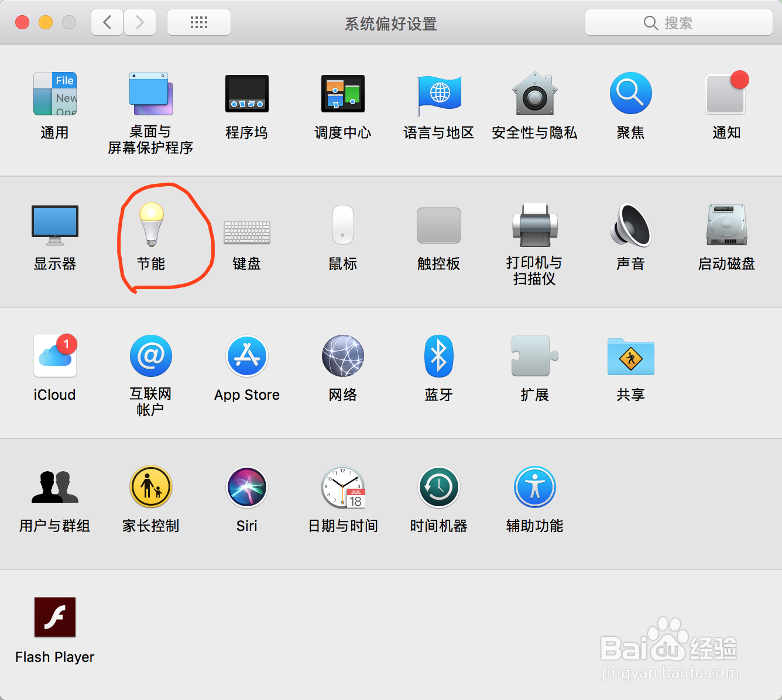Viewport: 782px width, 700px height.
Task: Open 家长控制 (Parental Controls) preferences
Action: coord(151,487)
